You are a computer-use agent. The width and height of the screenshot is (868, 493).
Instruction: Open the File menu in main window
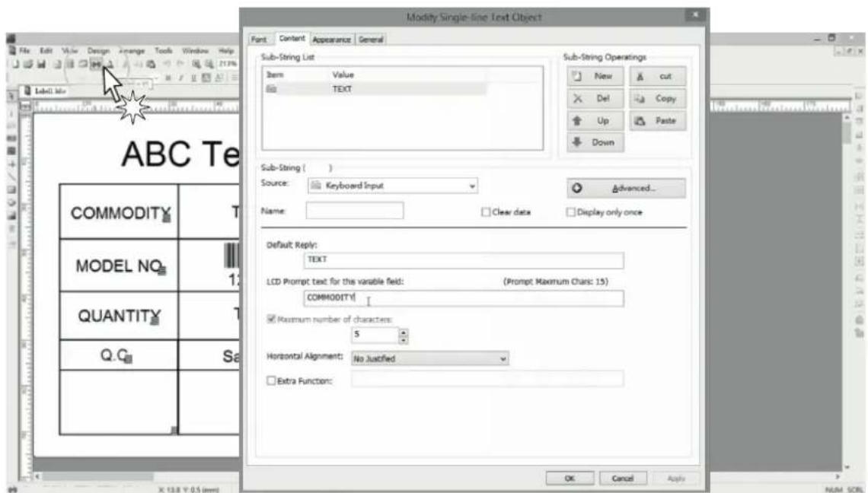24,50
